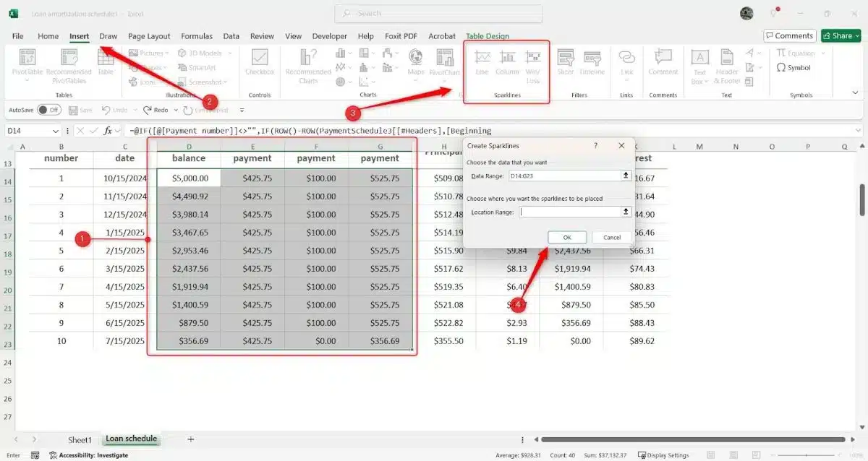Click the Location Range input field

coord(570,212)
